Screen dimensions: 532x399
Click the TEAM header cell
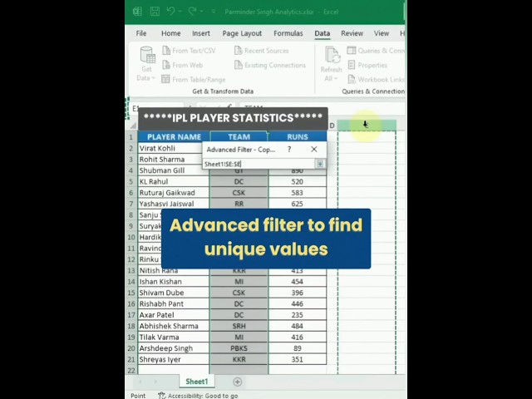coord(239,136)
